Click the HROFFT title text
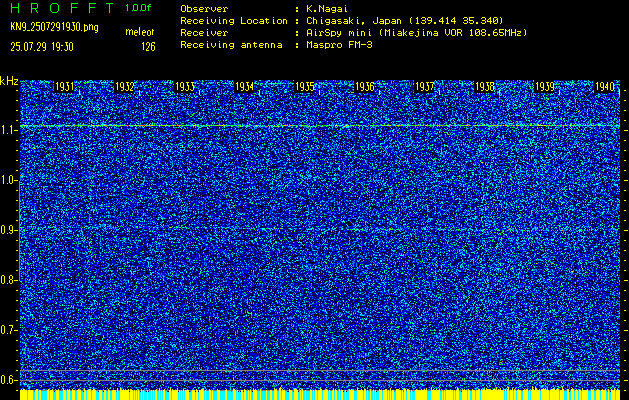Screen dimensions: 629x400 click(62, 8)
